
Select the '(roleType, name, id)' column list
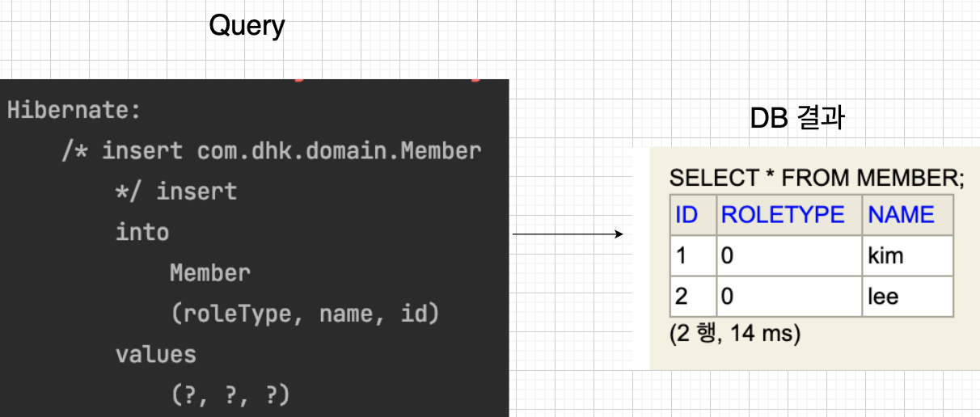tap(305, 314)
